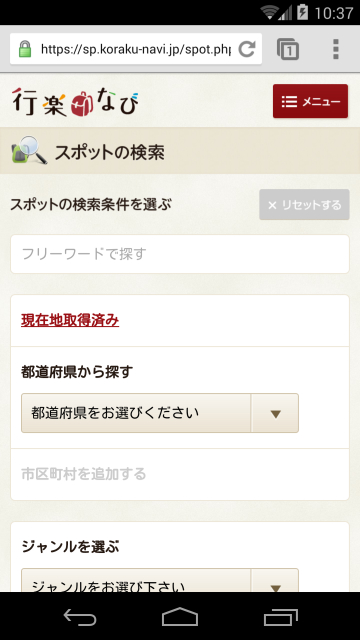Click the リセットする button

pyautogui.click(x=304, y=204)
